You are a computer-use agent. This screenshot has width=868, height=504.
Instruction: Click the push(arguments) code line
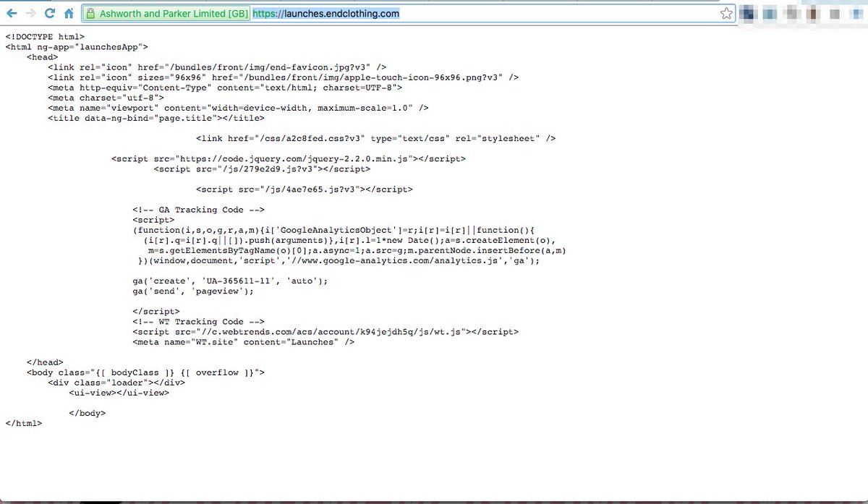click(x=349, y=240)
